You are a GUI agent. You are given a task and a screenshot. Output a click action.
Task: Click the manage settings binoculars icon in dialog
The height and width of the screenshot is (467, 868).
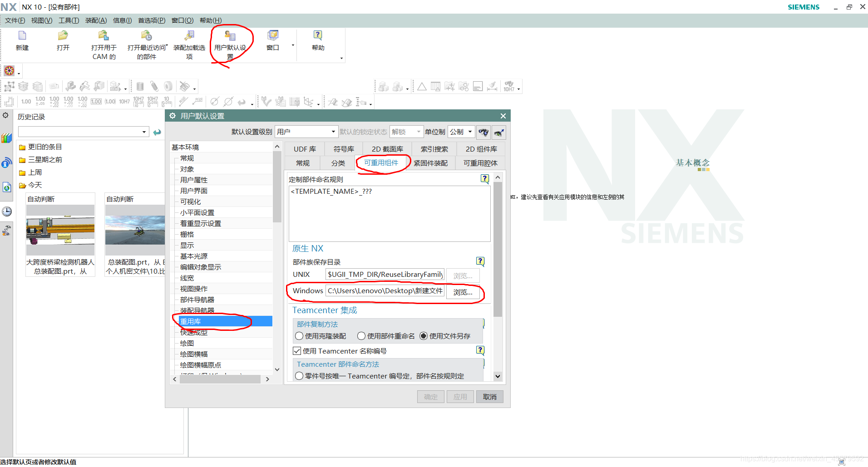click(x=483, y=132)
